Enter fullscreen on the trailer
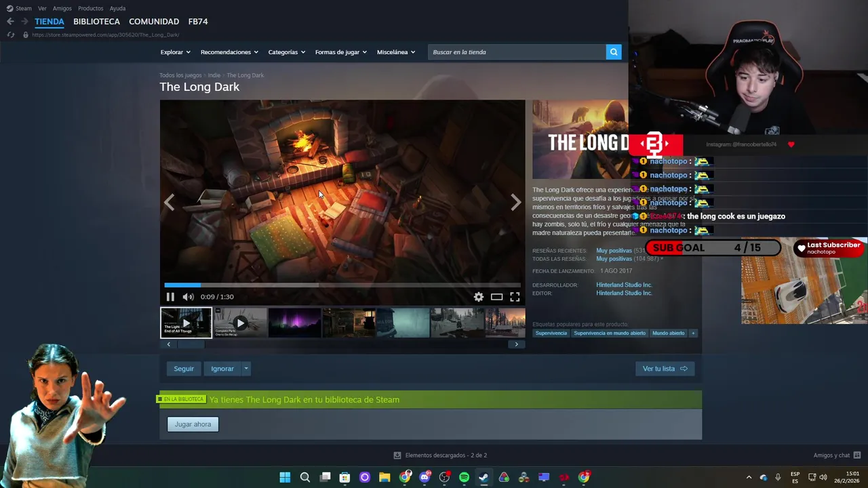The width and height of the screenshot is (868, 488). 515,297
